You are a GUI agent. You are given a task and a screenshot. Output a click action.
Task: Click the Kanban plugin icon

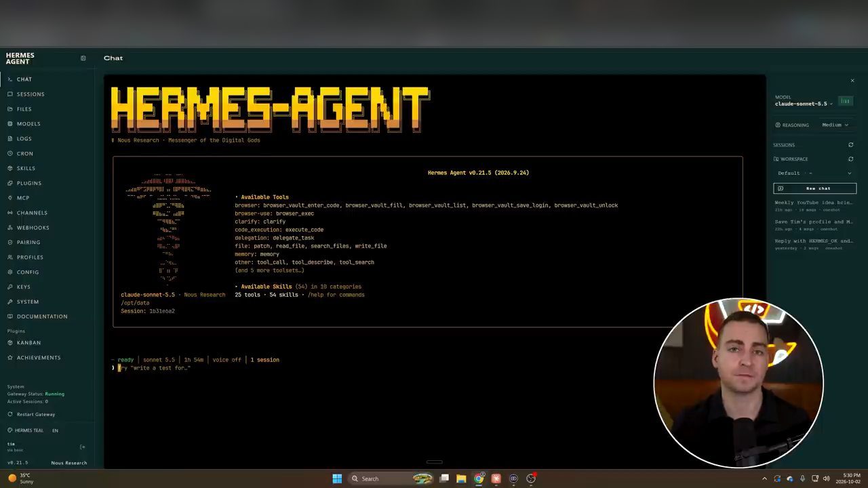10,343
